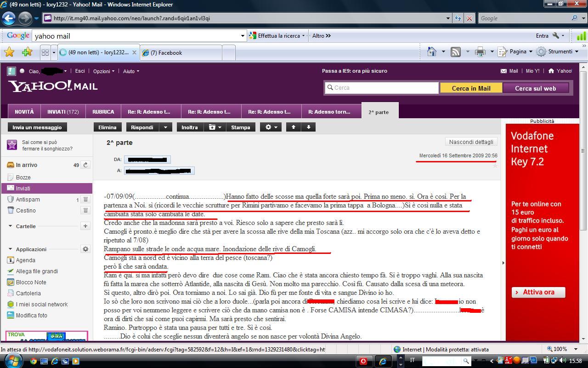This screenshot has width=588, height=368.
Task: Collapse the Cartelle section triangle
Action: click(x=10, y=226)
